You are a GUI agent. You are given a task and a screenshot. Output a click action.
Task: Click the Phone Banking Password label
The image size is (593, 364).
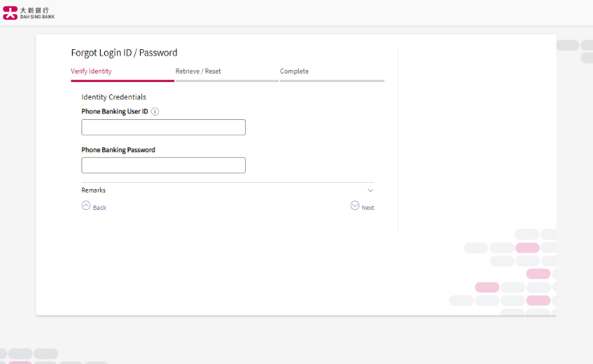pos(119,150)
